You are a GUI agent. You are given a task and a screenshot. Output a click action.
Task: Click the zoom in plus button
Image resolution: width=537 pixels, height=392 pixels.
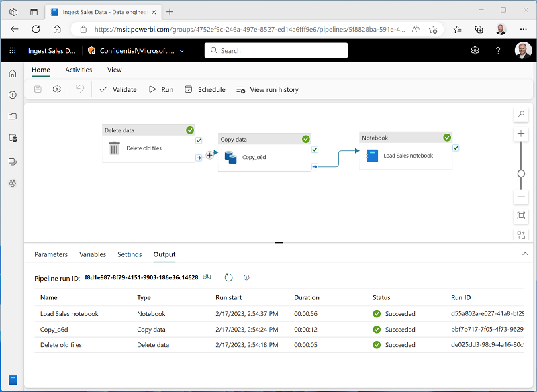(x=521, y=134)
